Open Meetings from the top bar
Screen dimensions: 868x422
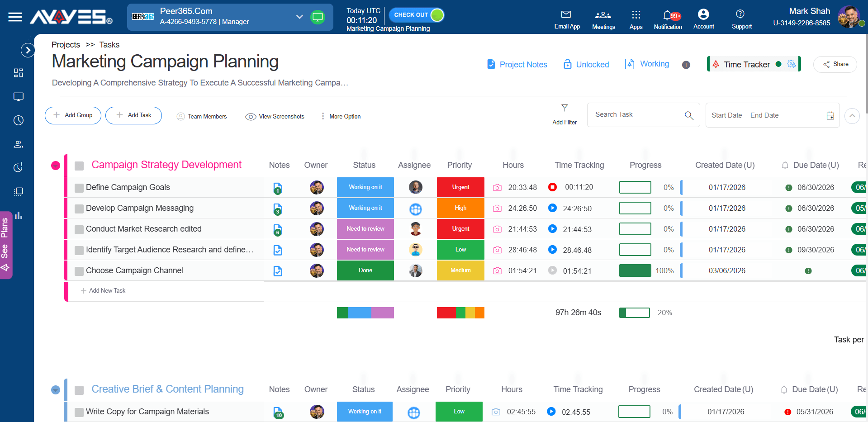tap(603, 20)
